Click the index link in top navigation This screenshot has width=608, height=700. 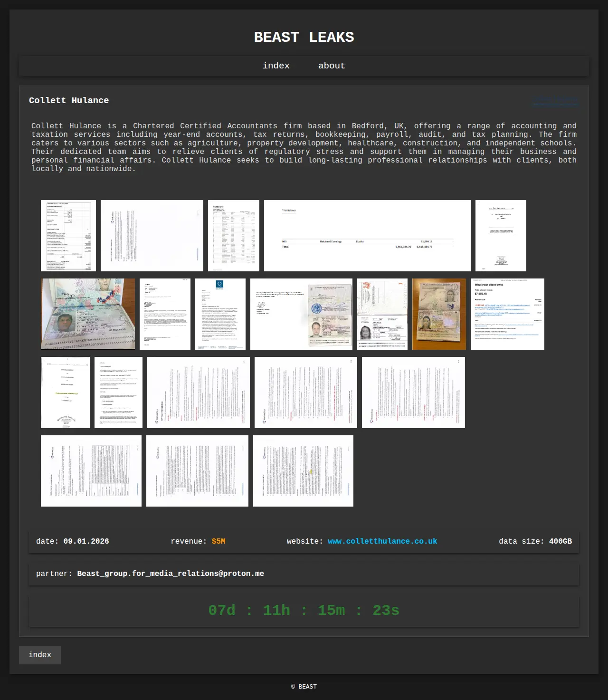click(276, 66)
